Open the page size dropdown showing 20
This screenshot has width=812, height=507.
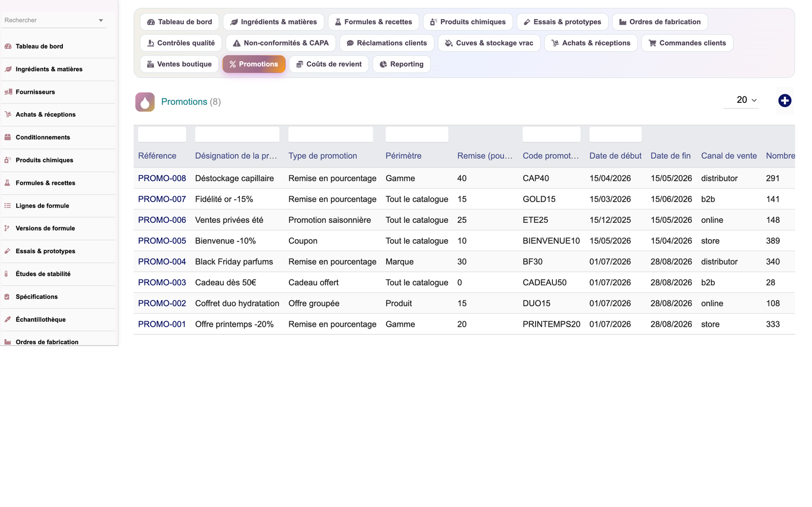741,100
